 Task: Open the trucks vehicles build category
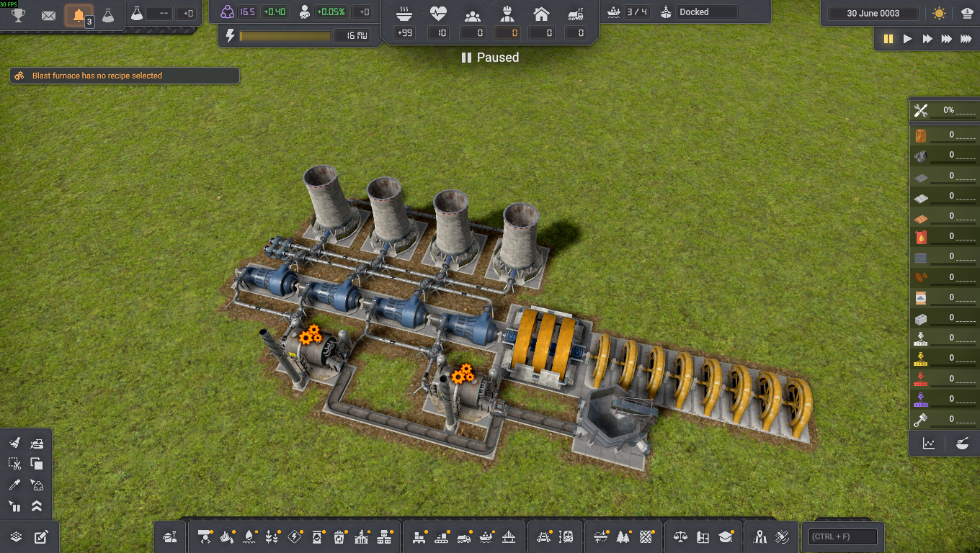point(464,537)
